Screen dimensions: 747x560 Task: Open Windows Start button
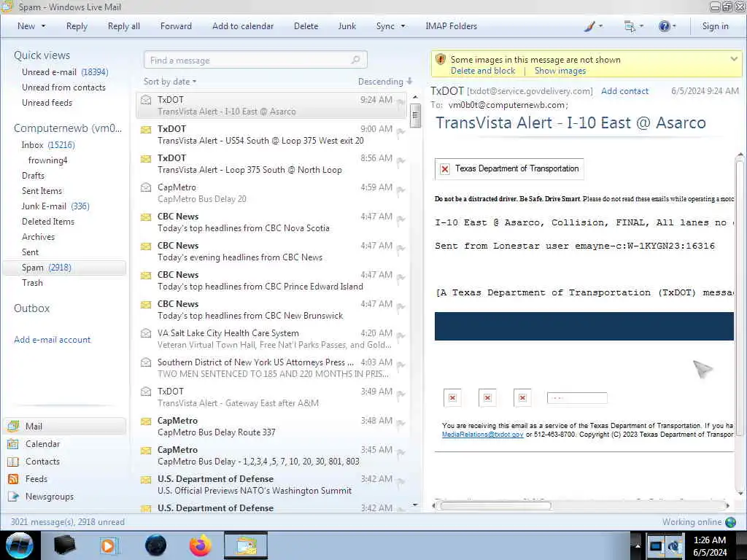coord(19,546)
